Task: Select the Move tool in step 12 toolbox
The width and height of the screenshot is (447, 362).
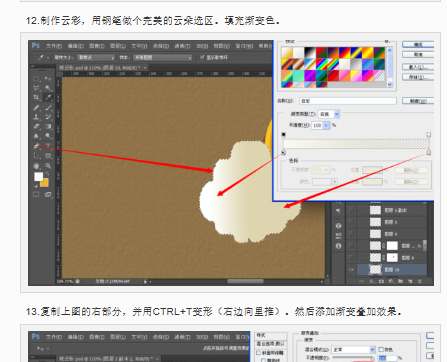Action: (x=48, y=79)
